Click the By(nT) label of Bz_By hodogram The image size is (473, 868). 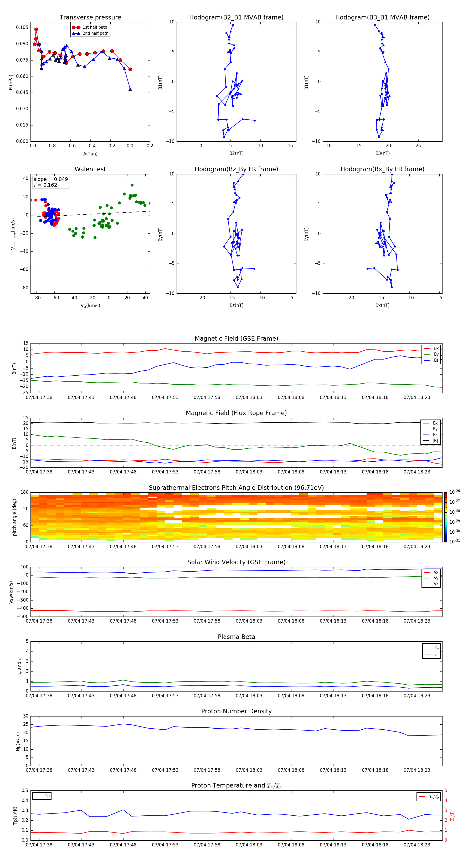click(160, 234)
